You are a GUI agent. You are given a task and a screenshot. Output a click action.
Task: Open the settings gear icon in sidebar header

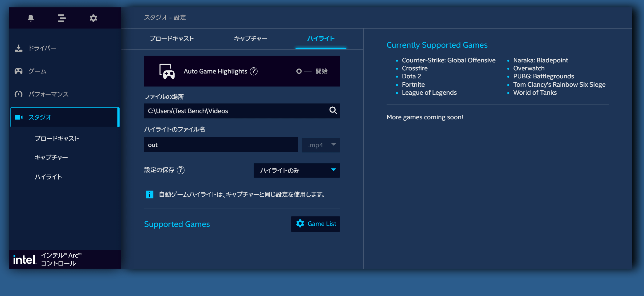point(93,18)
